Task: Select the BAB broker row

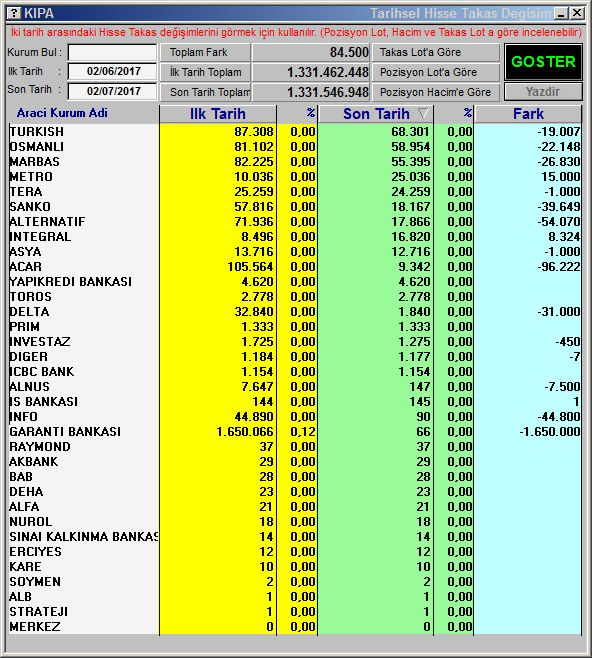Action: [x=295, y=477]
